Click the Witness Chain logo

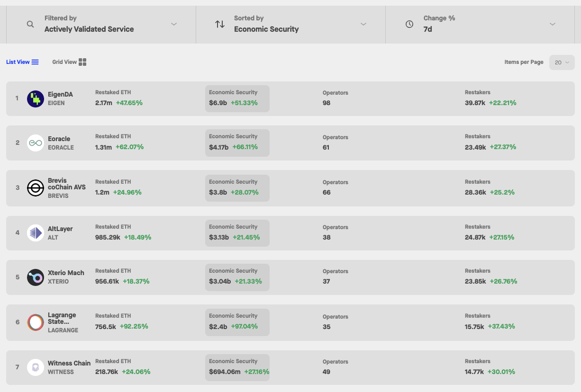coord(36,367)
